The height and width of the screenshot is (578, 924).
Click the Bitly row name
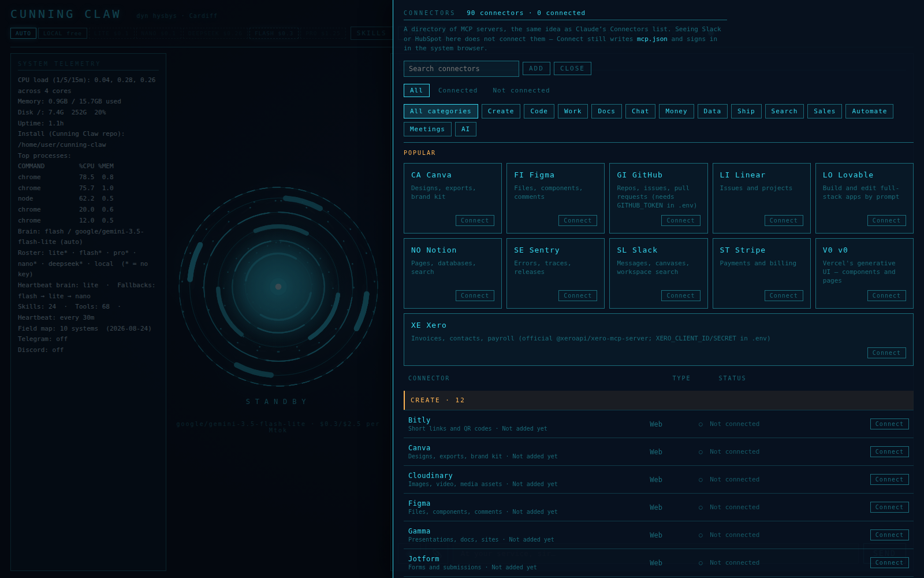419,420
